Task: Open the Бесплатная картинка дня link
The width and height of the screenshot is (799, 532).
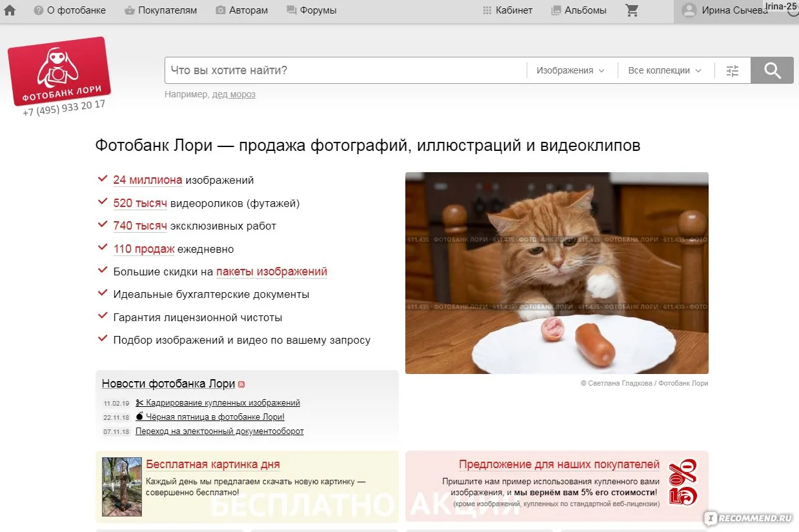Action: [x=213, y=465]
